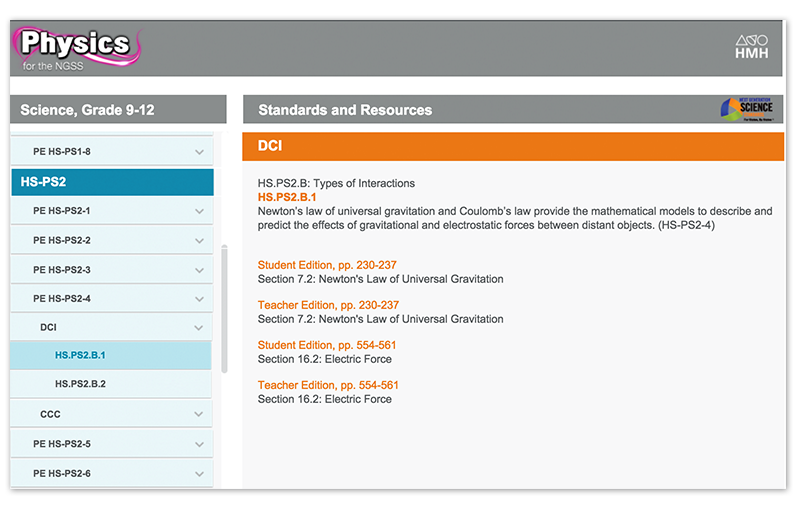Viewport: 800px width, 517px height.
Task: Expand PE HS-PS2-3 chevron arrow
Action: click(x=199, y=270)
